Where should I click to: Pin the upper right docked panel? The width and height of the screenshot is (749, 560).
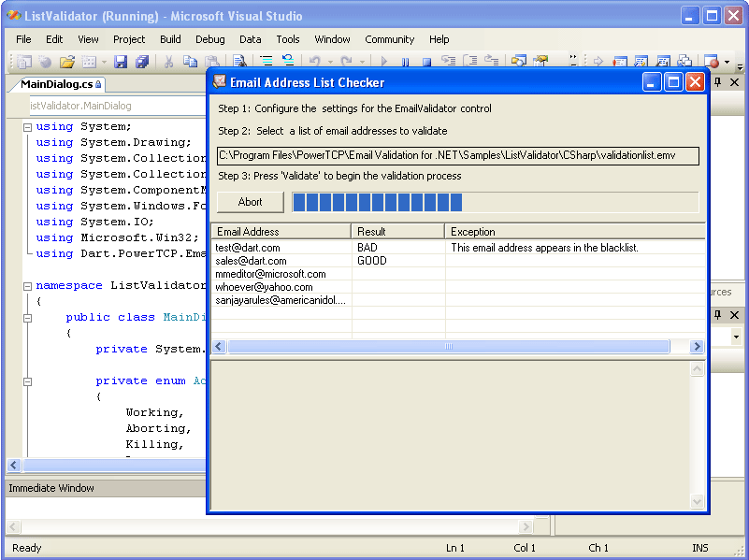717,82
